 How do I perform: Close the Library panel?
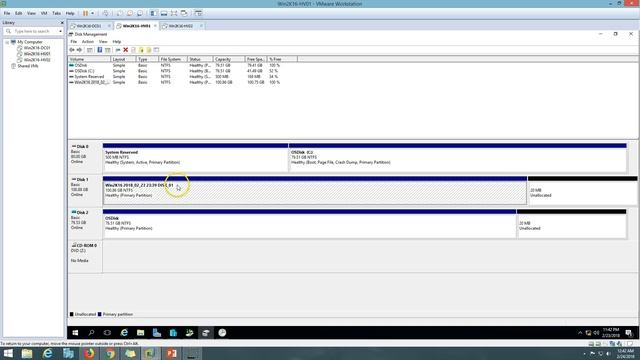tap(62, 23)
